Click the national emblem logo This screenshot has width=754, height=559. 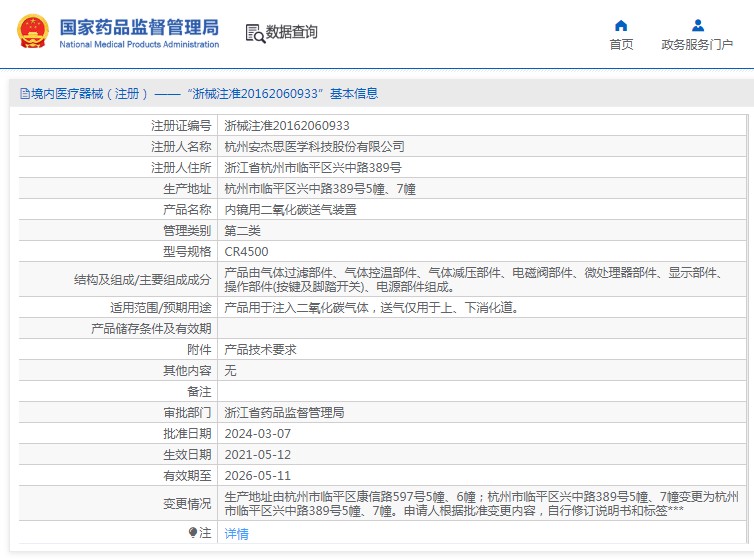click(x=33, y=31)
